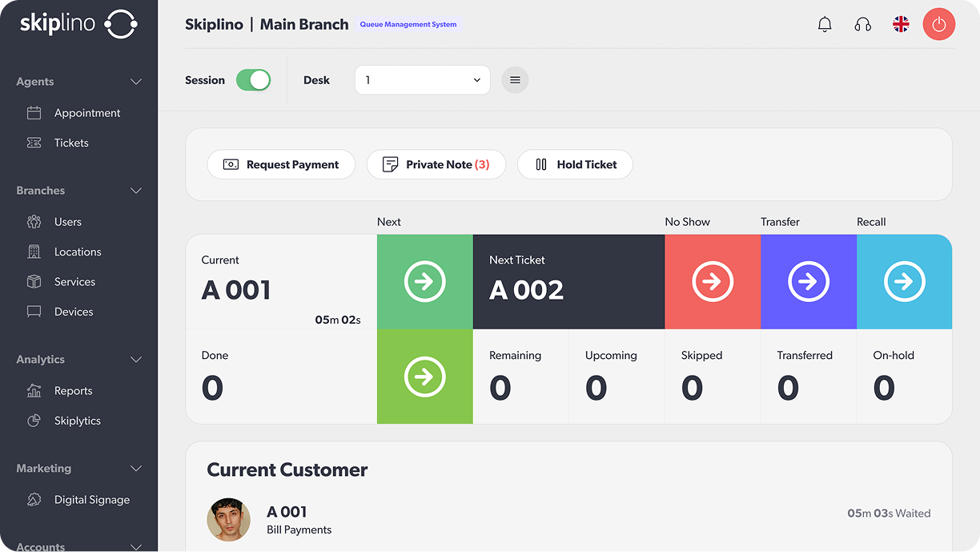This screenshot has height=552, width=980.
Task: Click the red power logout button
Action: coord(939,24)
